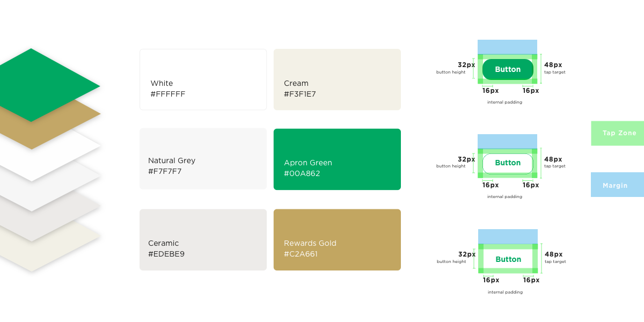This screenshot has width=644, height=322.
Task: Click the outlined white rounded Button
Action: pyautogui.click(x=508, y=163)
